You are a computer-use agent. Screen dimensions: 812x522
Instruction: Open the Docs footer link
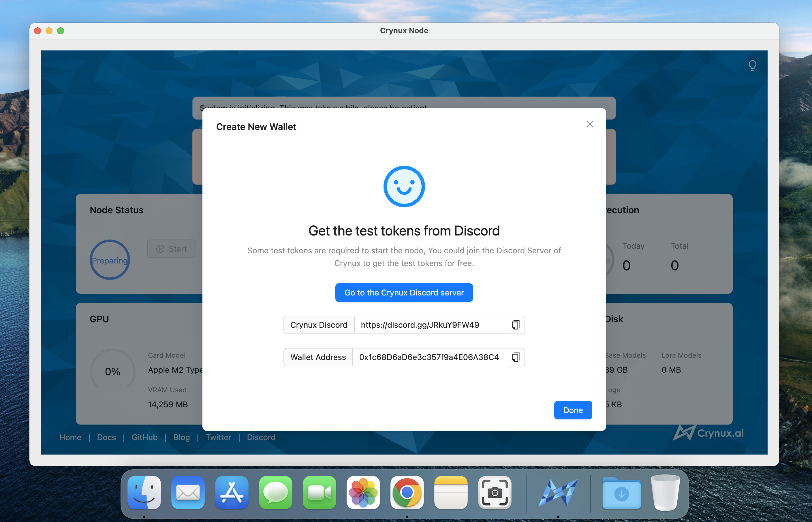pyautogui.click(x=106, y=437)
